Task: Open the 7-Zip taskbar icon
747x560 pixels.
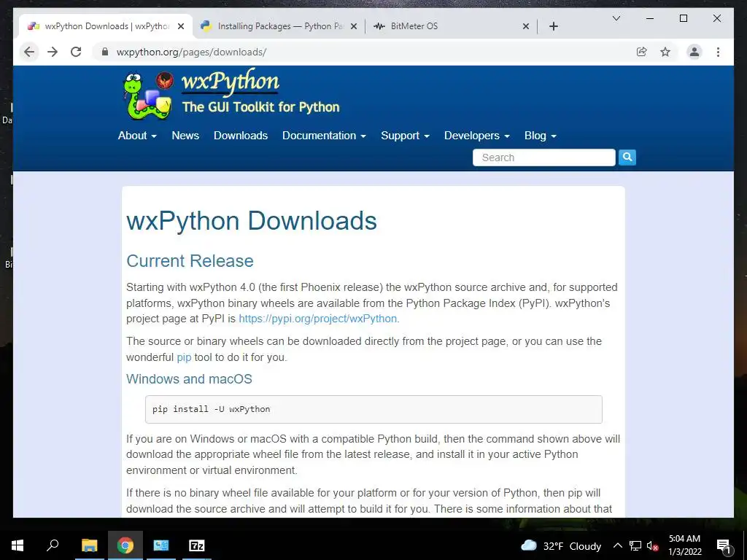Action: 197,545
